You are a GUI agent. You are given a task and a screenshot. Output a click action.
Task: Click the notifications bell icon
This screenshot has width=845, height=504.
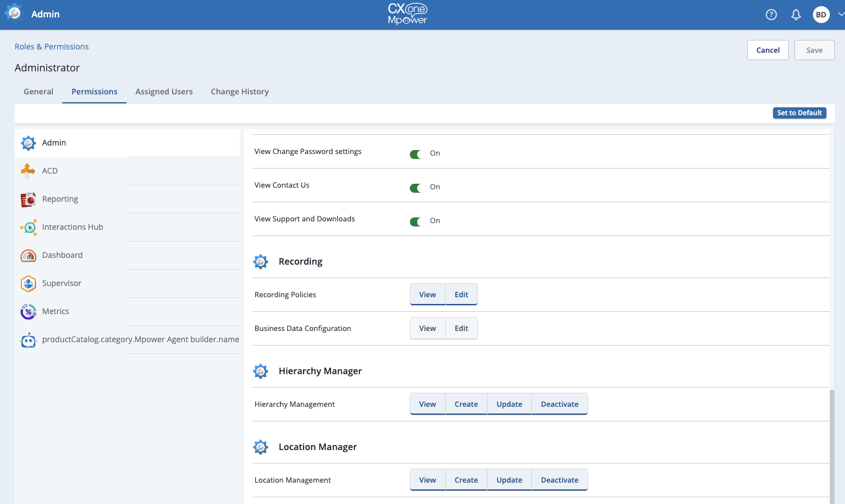coord(796,15)
